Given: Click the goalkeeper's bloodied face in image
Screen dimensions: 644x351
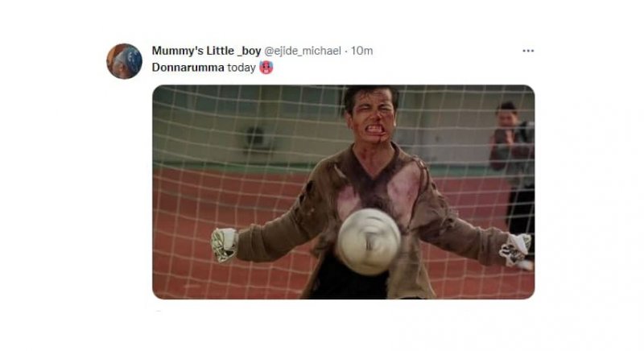Looking at the screenshot, I should click(372, 119).
